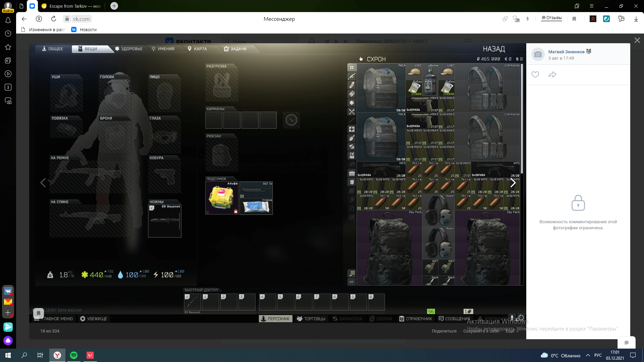Open the red chevrons extension
The height and width of the screenshot is (362, 644).
point(593,19)
